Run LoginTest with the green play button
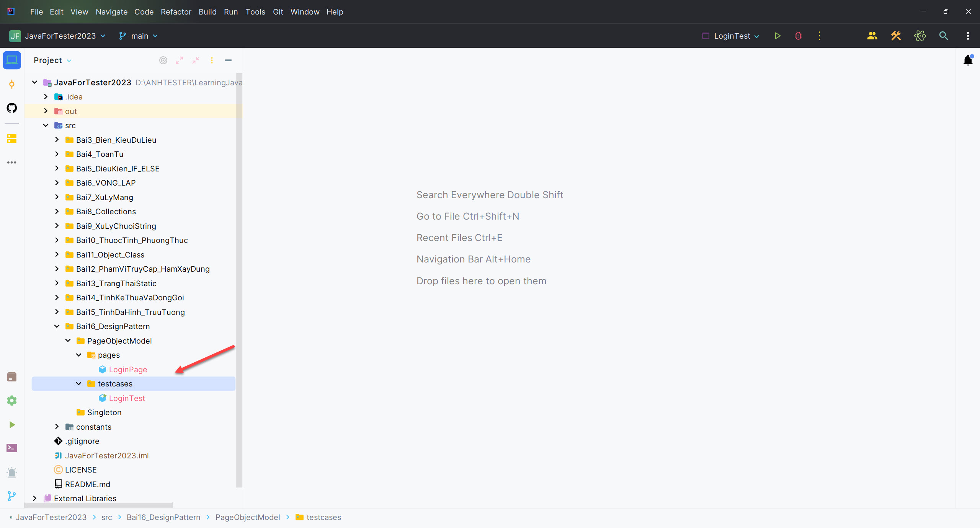The image size is (980, 528). point(777,36)
